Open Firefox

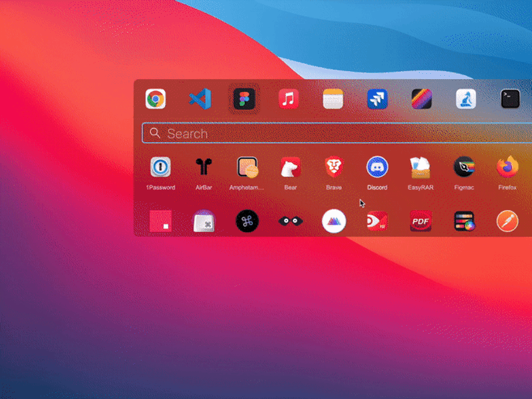tap(507, 168)
